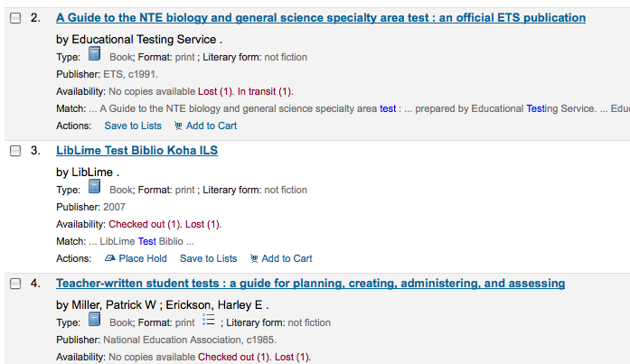Open the LibLime Test Biblio Koha ILS record
Screen dimensions: 630x364
tap(136, 151)
